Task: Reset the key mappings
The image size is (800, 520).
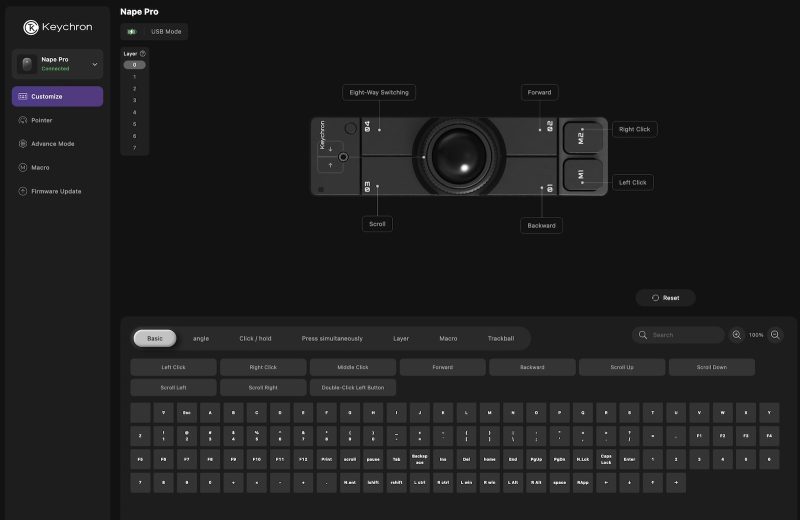Action: pos(665,298)
